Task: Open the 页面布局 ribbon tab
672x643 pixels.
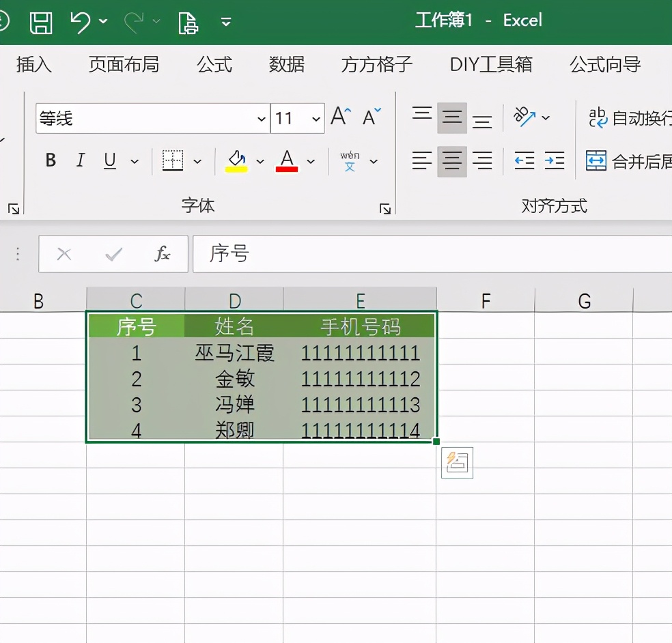Action: (x=124, y=65)
